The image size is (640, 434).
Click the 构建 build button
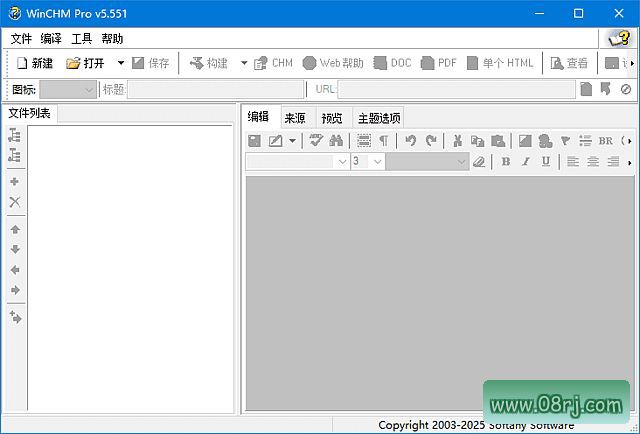coord(209,63)
